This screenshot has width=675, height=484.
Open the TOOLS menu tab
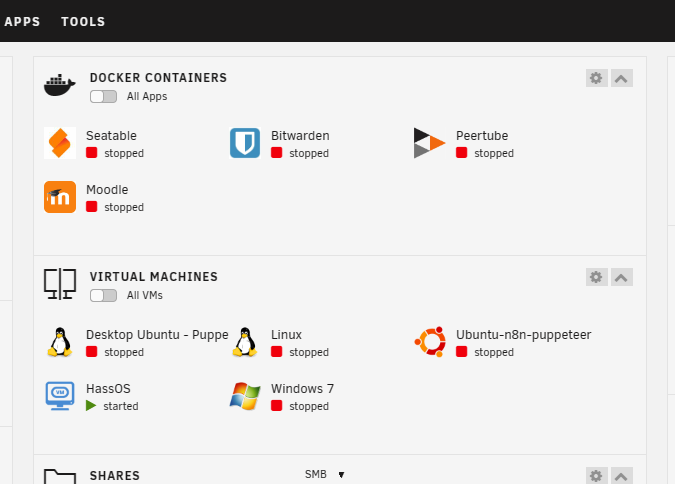[x=83, y=22]
